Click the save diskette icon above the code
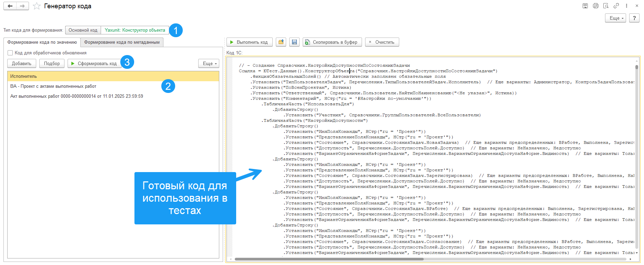644x265 pixels. click(x=294, y=42)
